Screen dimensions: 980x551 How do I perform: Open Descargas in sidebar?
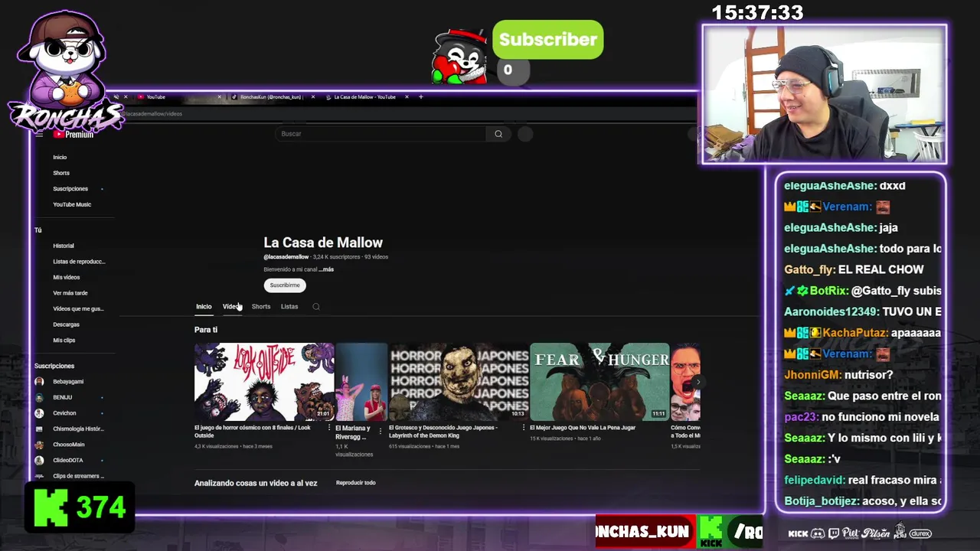[66, 324]
